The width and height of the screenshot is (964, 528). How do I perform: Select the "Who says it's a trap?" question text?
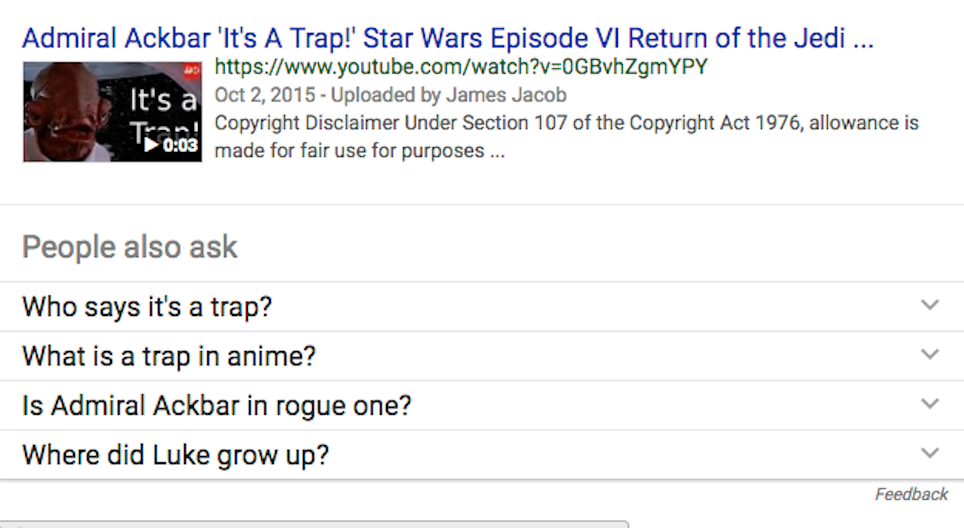point(147,306)
